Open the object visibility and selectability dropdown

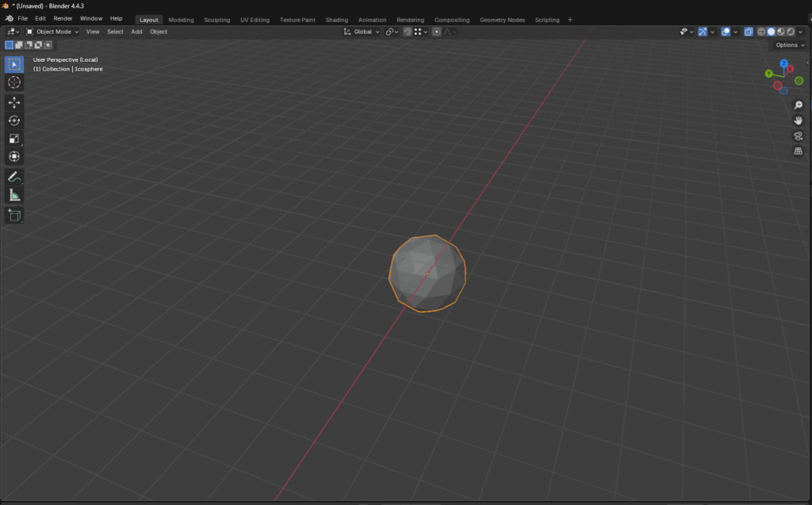tap(686, 32)
